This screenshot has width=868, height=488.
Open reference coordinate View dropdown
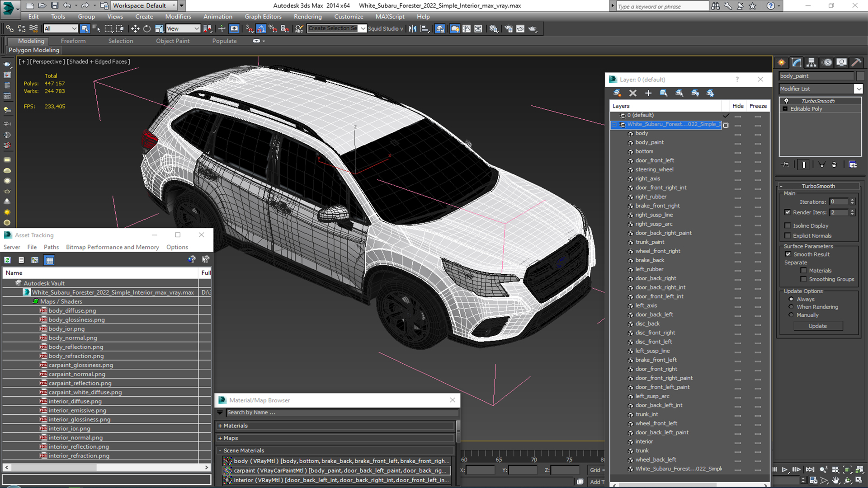[197, 28]
